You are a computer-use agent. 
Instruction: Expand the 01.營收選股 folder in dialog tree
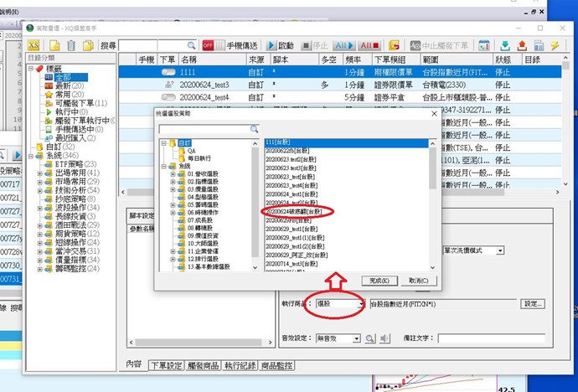pyautogui.click(x=173, y=174)
